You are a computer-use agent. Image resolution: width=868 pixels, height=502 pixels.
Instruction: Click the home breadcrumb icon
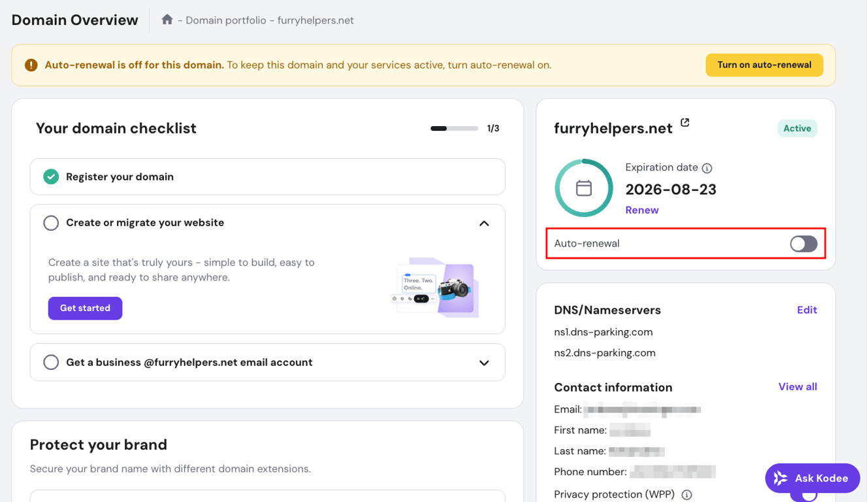click(167, 20)
